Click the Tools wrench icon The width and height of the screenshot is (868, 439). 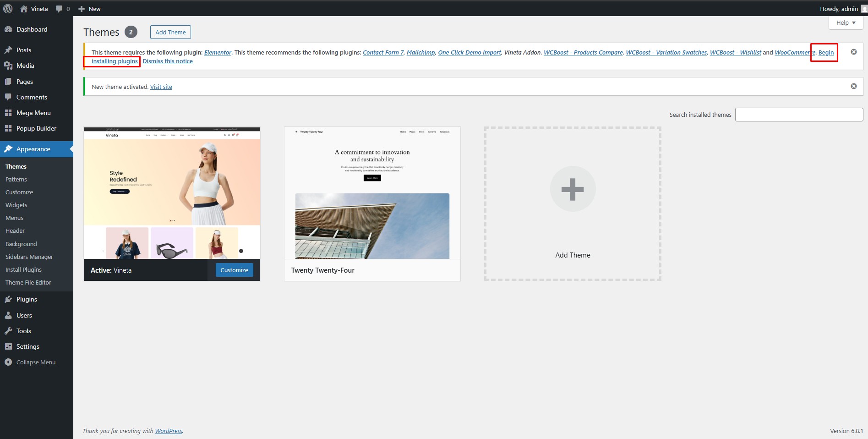(8, 331)
